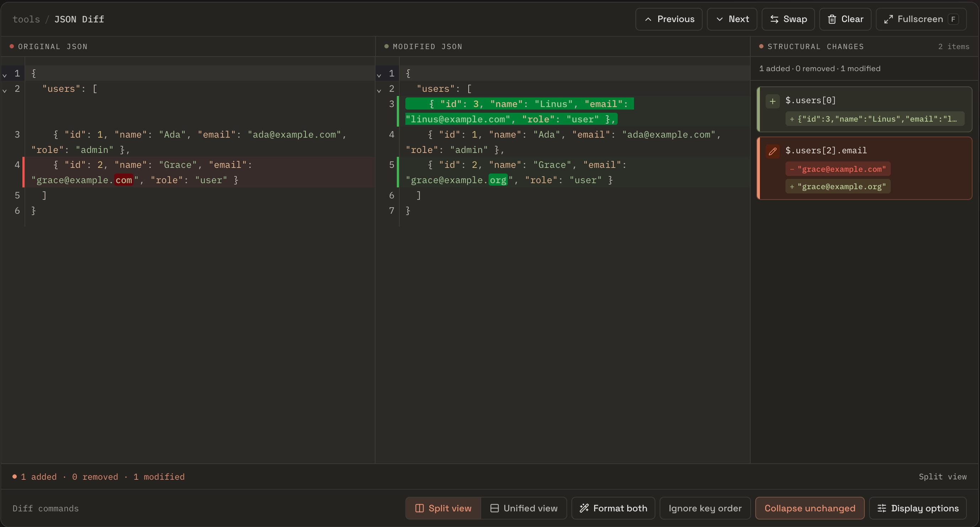Collapse line 1 in Modified JSON
This screenshot has width=980, height=527.
click(379, 75)
